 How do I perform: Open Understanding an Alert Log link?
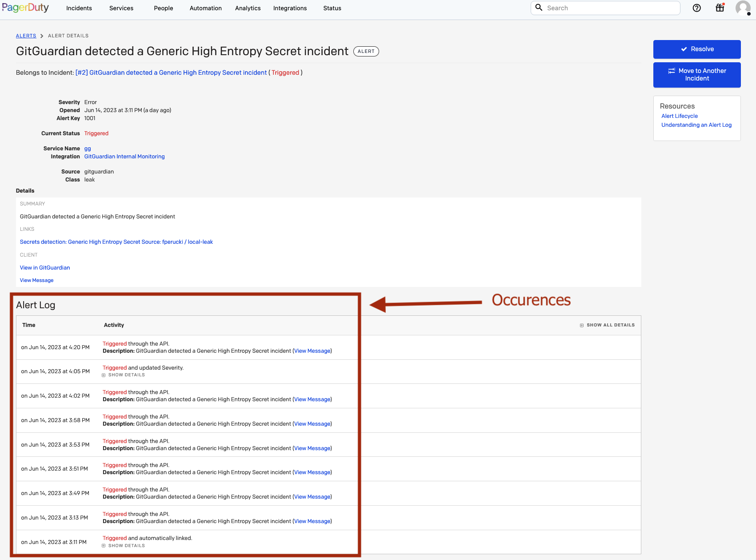point(696,125)
